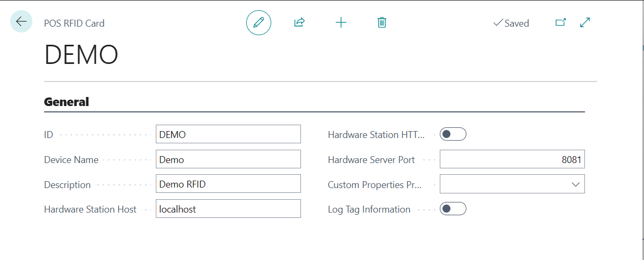This screenshot has height=260, width=644.
Task: Turn on Log Tag Information switch
Action: click(x=453, y=209)
